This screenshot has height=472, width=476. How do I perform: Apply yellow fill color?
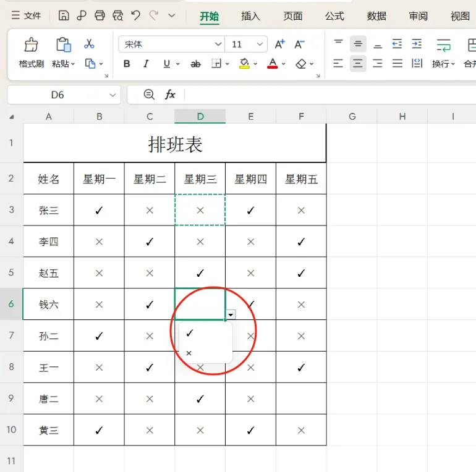pyautogui.click(x=244, y=64)
